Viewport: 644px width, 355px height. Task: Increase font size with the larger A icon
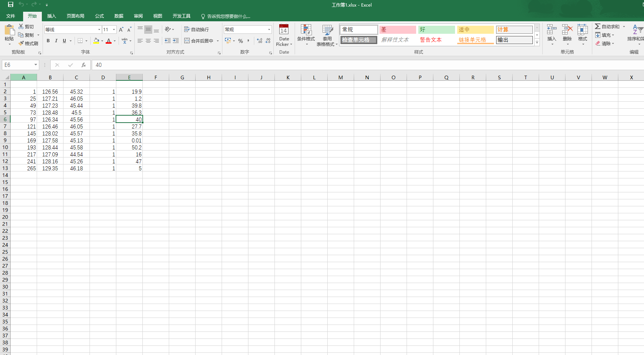(121, 29)
